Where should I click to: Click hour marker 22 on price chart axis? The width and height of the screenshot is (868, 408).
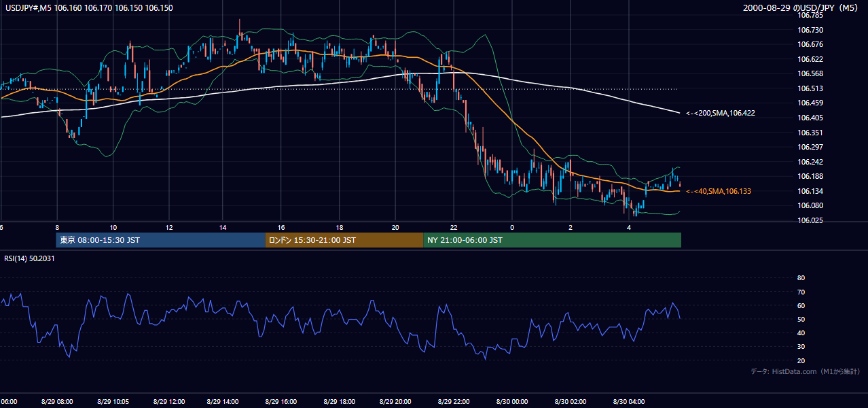[454, 227]
